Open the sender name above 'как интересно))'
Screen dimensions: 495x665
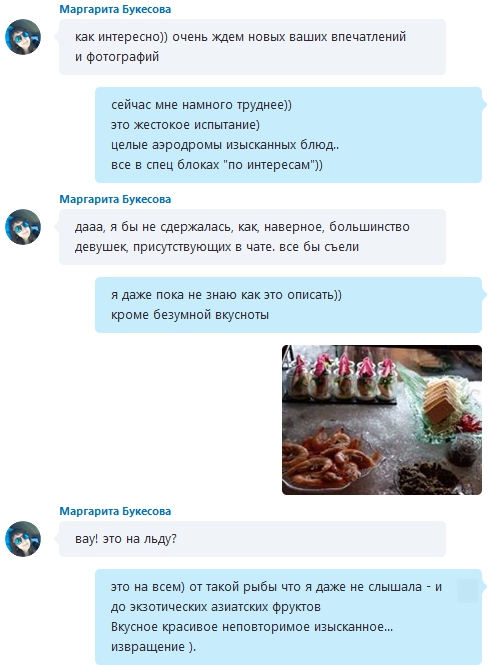tap(115, 9)
